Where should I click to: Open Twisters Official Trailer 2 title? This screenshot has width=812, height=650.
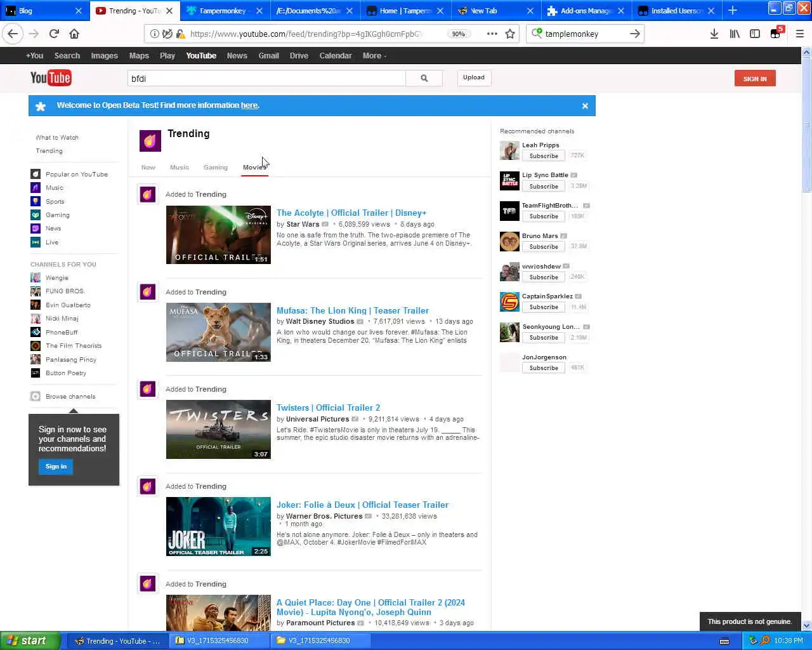click(328, 408)
